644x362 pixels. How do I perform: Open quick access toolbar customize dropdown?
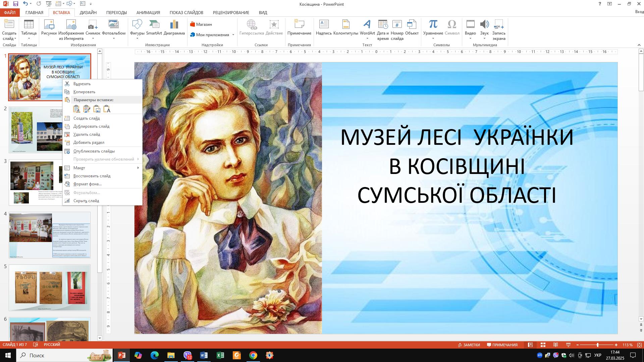91,4
